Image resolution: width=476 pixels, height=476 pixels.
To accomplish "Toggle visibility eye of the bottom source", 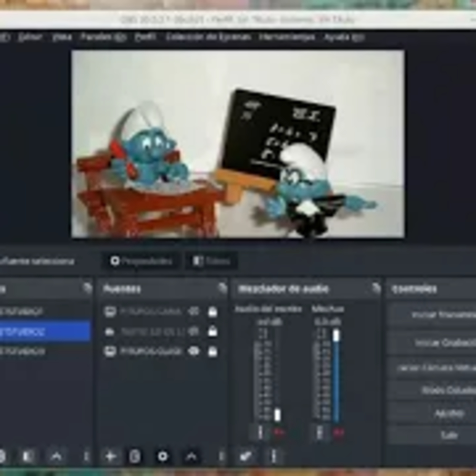I will pos(194,351).
